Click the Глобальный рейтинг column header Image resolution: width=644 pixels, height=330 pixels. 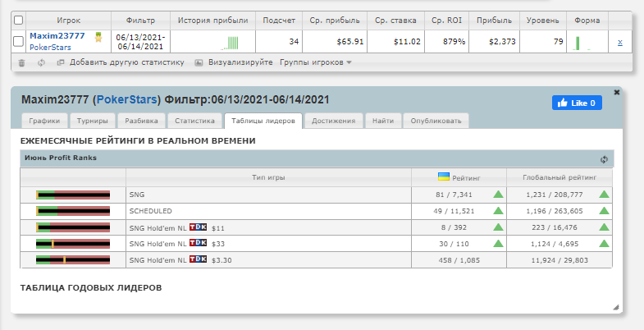point(560,177)
